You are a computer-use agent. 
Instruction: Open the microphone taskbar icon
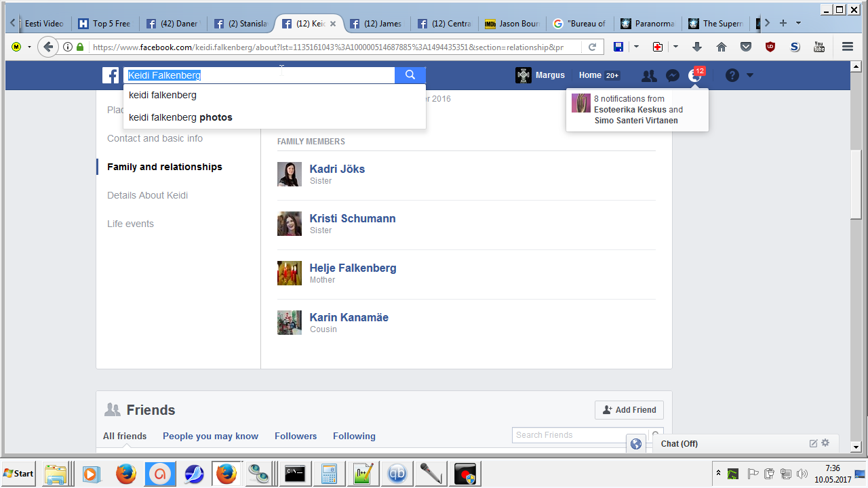(431, 473)
